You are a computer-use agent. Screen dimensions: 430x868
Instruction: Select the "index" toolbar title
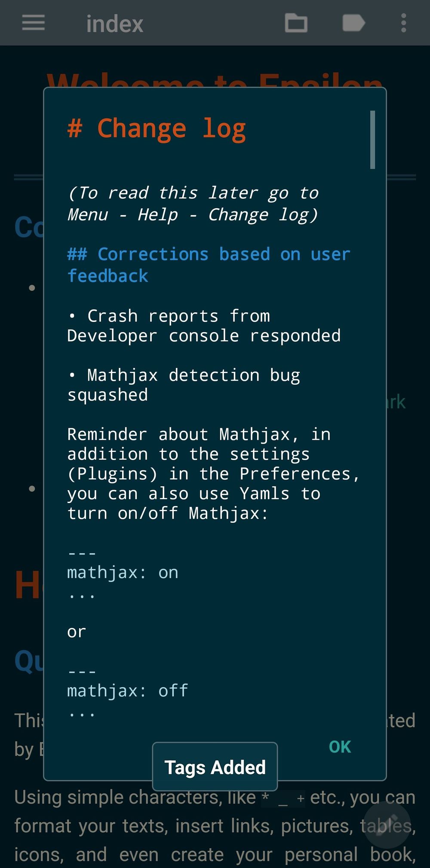[114, 23]
